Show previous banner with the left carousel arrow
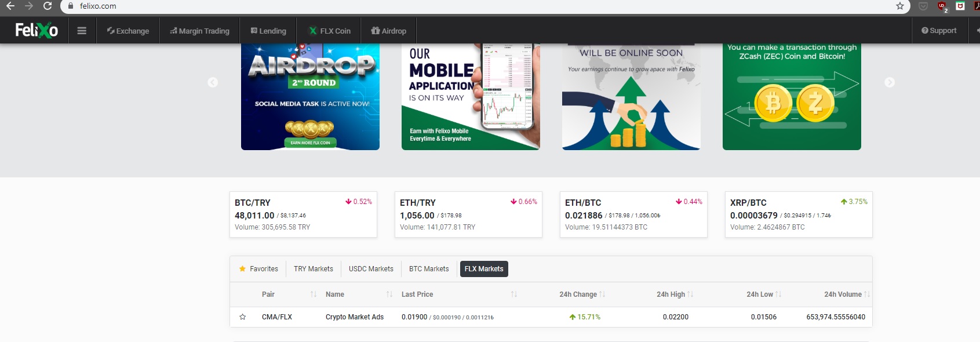The width and height of the screenshot is (980, 342). pos(213,82)
